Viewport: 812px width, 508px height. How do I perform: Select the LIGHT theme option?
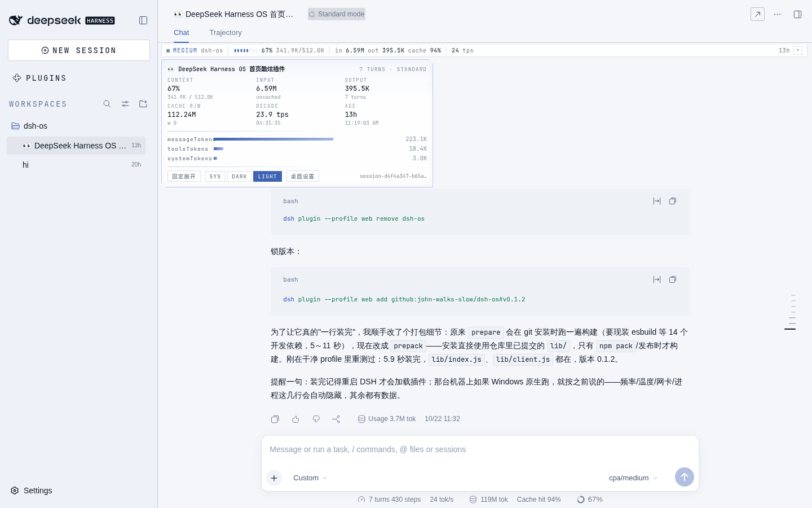click(267, 177)
